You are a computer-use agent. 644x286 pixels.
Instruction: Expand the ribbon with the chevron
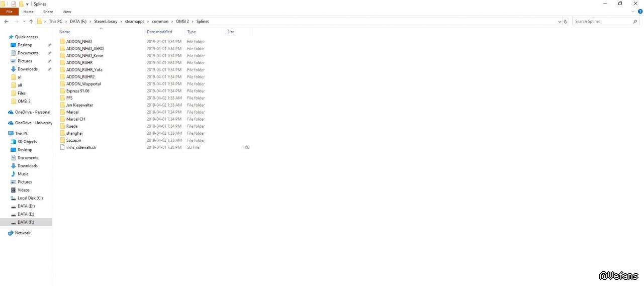pyautogui.click(x=634, y=11)
